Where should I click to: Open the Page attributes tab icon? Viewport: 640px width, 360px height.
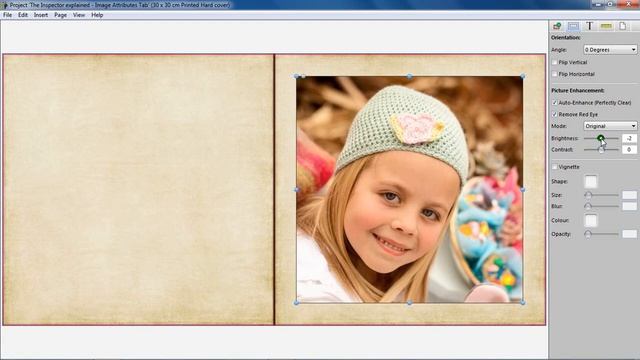coord(622,26)
